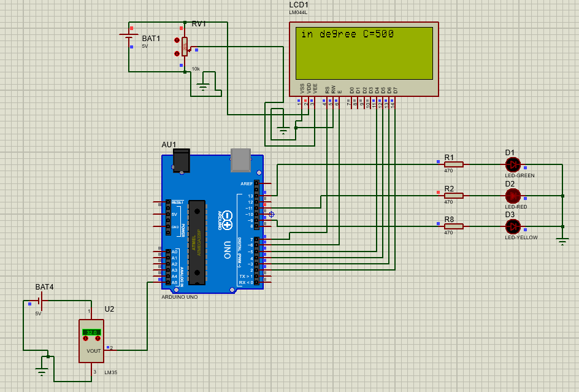
Task: Select the 470 value under R1
Action: pos(448,171)
